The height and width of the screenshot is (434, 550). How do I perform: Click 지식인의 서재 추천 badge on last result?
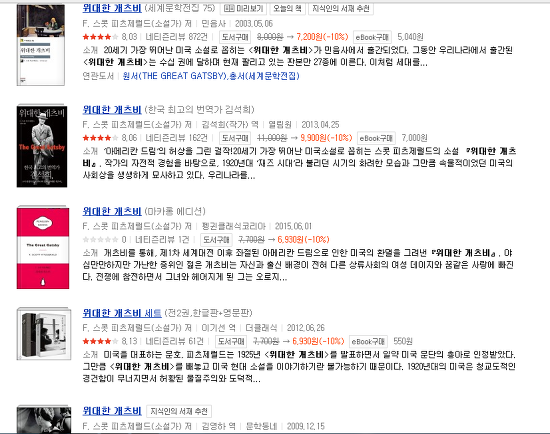pos(179,411)
